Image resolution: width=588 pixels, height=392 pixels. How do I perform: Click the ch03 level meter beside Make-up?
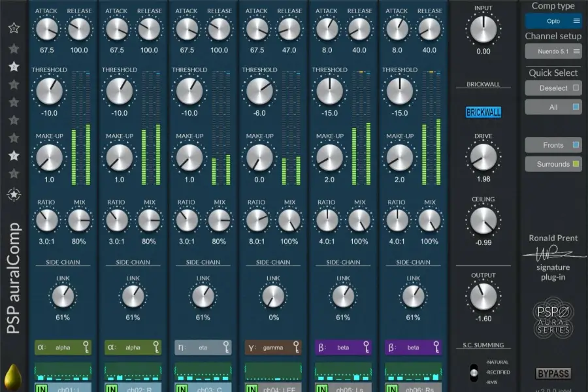221,127
